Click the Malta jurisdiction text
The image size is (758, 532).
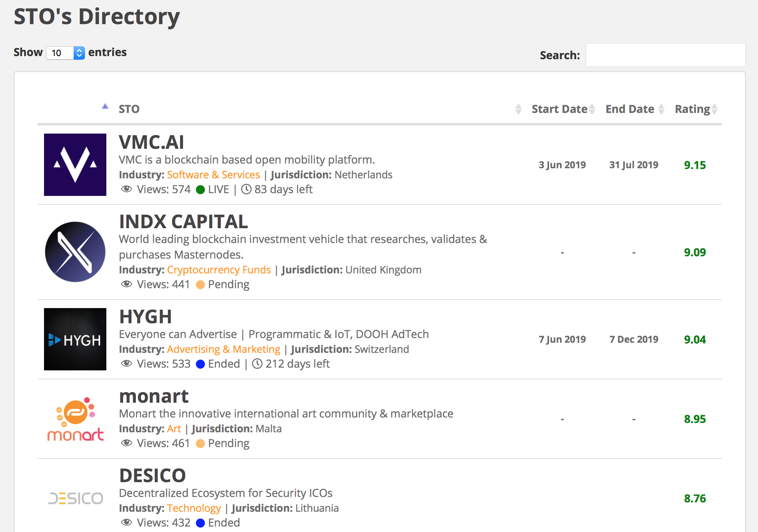(269, 429)
